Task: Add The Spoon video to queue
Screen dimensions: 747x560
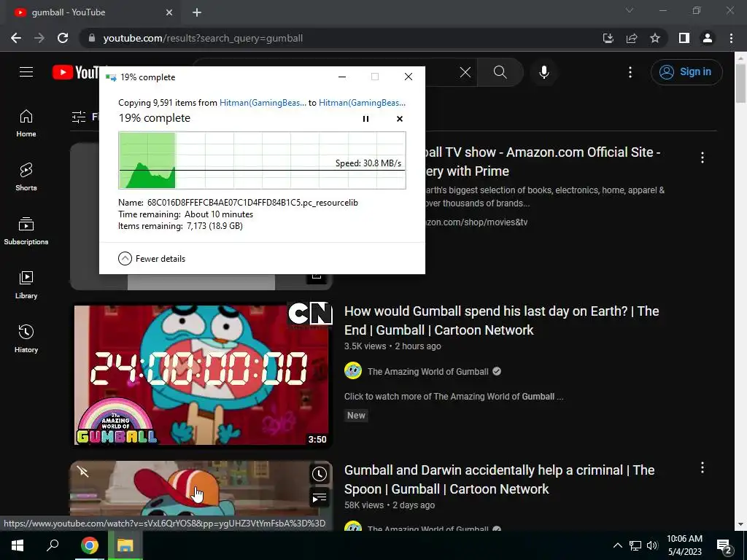Action: pyautogui.click(x=320, y=498)
